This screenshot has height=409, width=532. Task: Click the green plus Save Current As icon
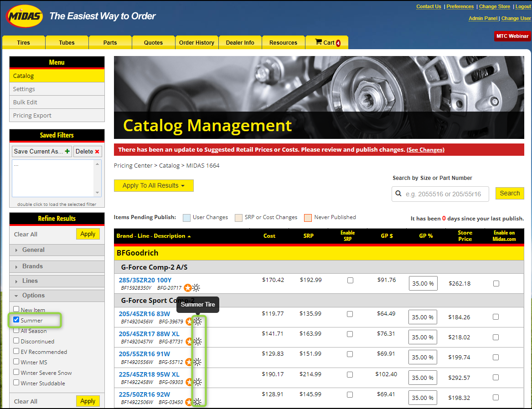(67, 151)
